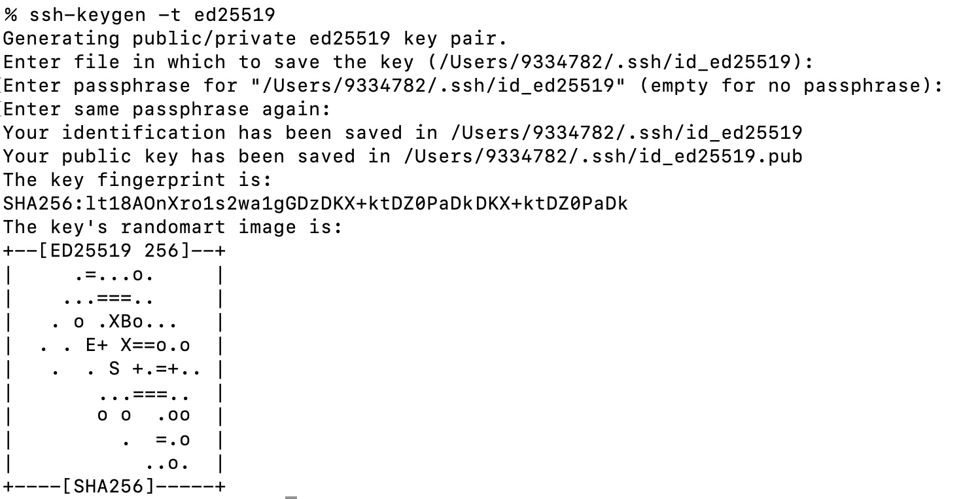Viewport: 980px width, 499px height.
Task: Click the terminal cursor below the output
Action: (291, 497)
